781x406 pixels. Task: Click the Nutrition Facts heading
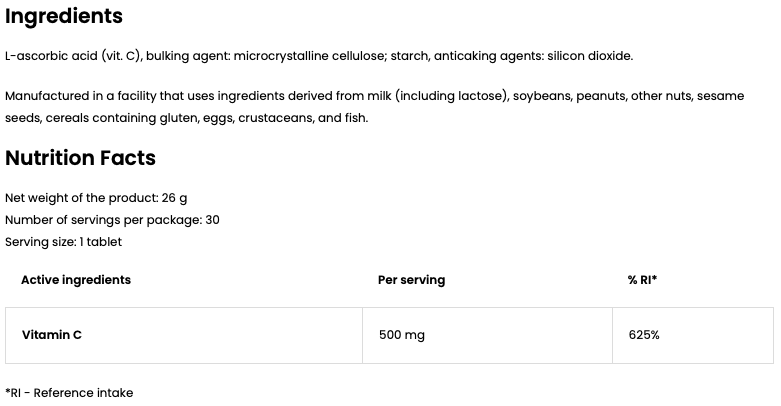(80, 158)
